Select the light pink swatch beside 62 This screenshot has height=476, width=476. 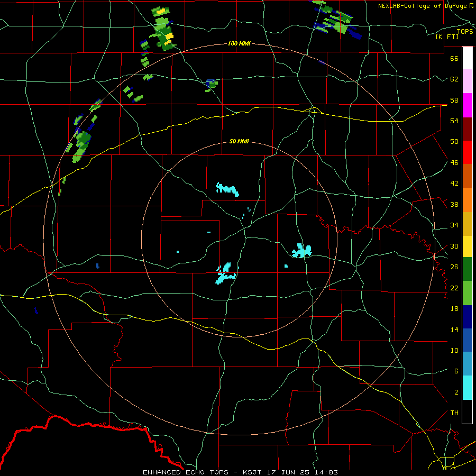click(x=467, y=81)
